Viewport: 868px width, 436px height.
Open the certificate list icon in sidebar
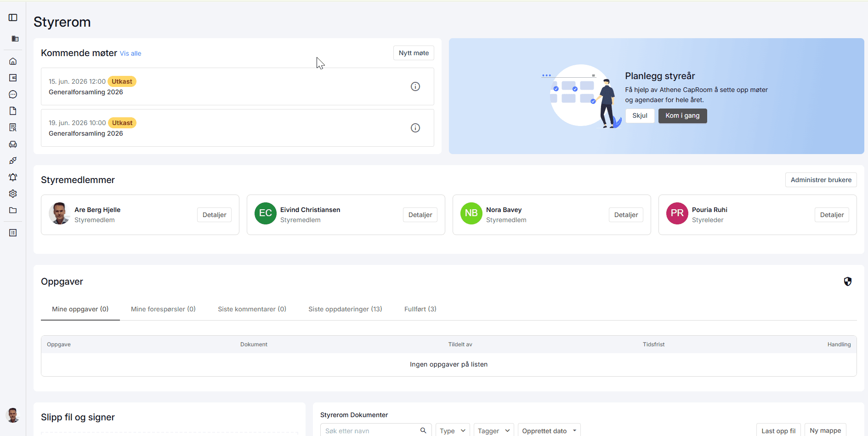[x=13, y=127]
